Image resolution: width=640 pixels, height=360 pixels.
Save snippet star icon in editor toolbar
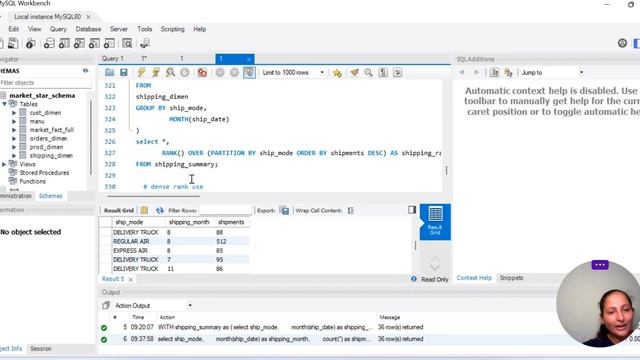tap(337, 73)
